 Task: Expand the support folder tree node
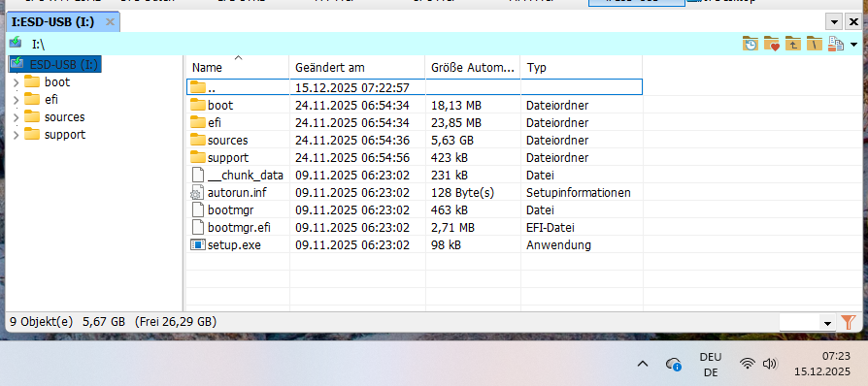(x=16, y=135)
